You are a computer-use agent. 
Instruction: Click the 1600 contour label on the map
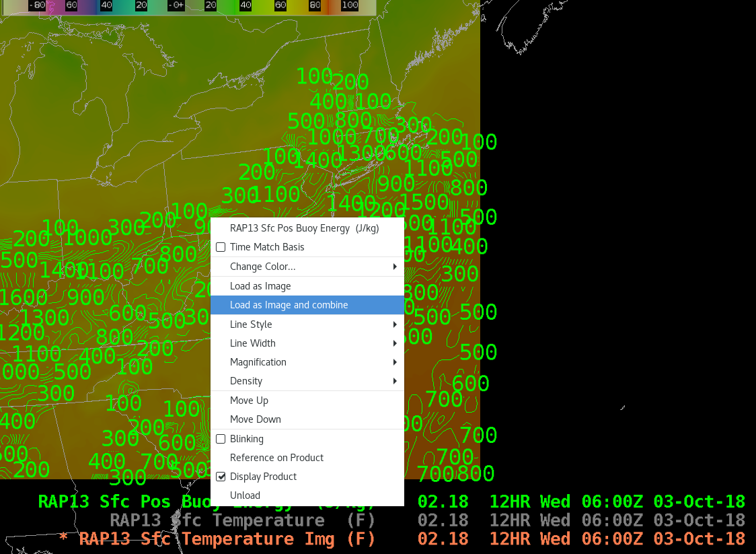coord(23,297)
